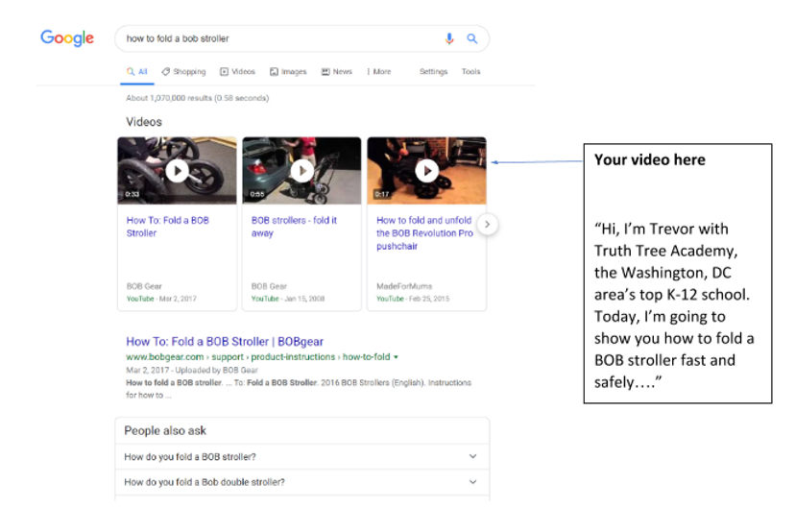Click the blue search magnifier icon
795x532 pixels.
472,38
